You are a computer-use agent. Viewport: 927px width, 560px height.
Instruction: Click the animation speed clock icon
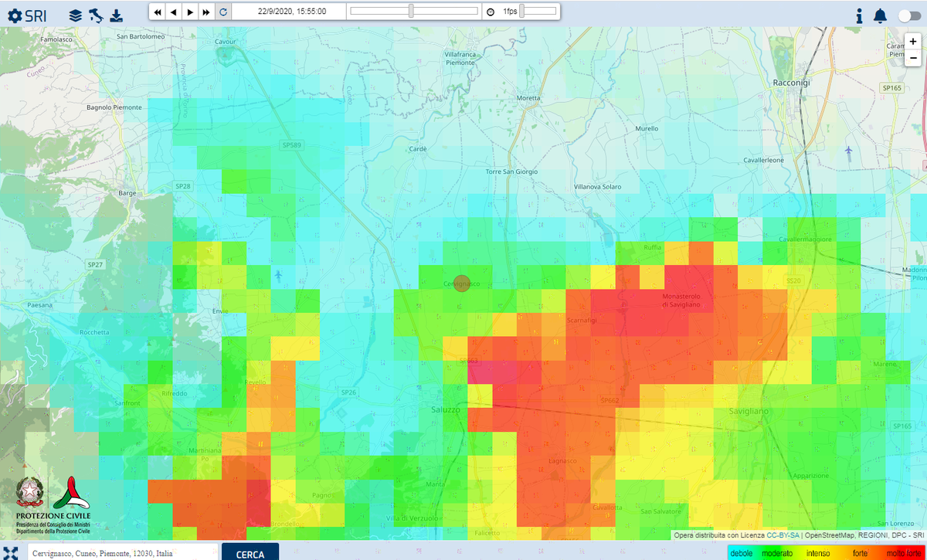(490, 12)
